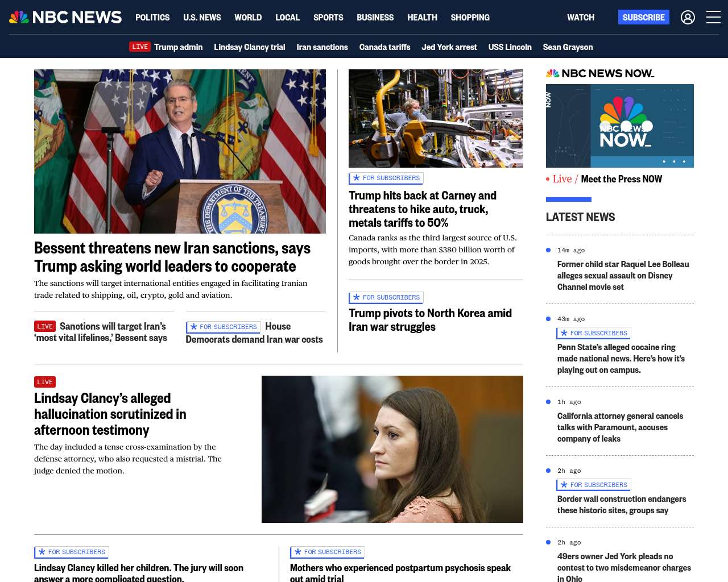Open the Sports section
Screen dimensions: 728x582
coord(328,18)
